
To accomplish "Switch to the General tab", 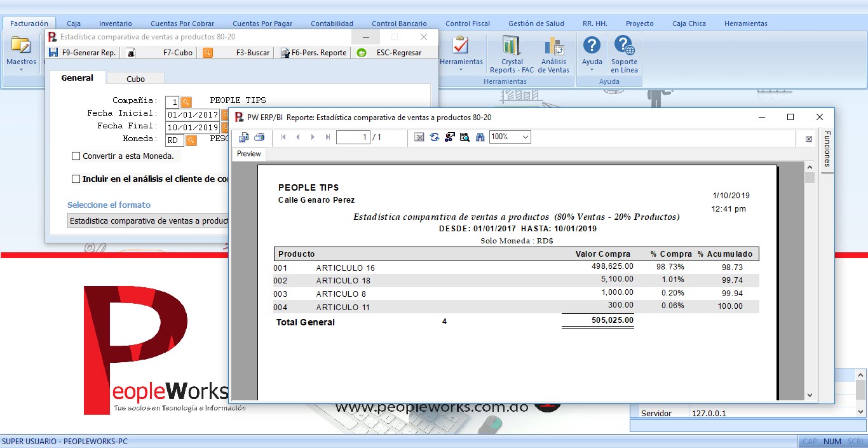I will [x=78, y=78].
